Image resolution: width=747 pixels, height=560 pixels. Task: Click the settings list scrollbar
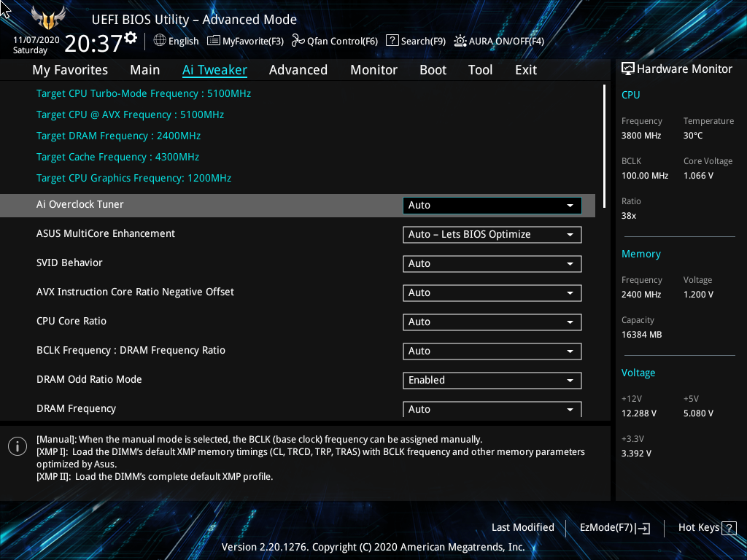(x=604, y=146)
